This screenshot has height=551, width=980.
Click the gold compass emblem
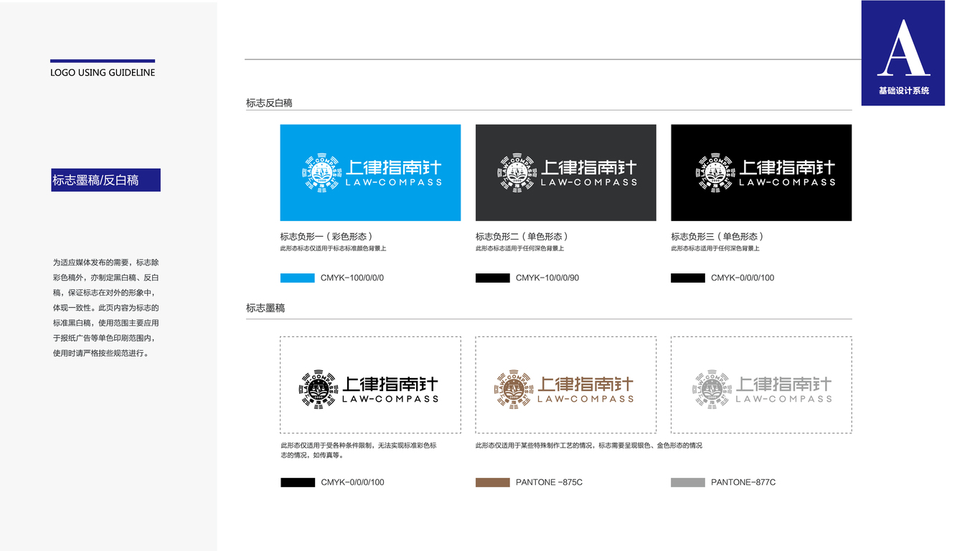(x=512, y=390)
